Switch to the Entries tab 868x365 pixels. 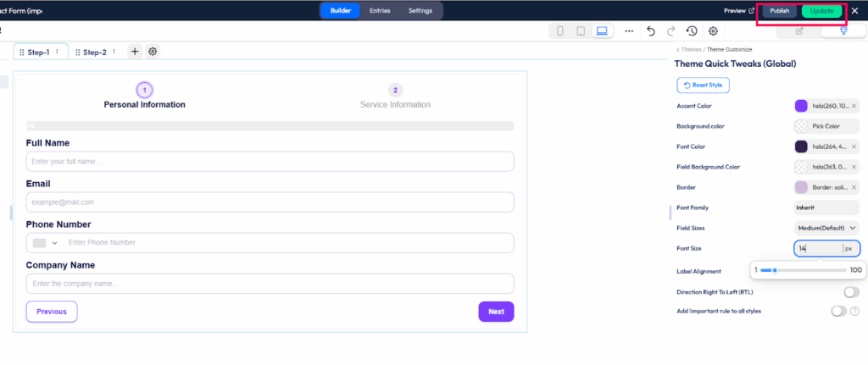tap(380, 11)
